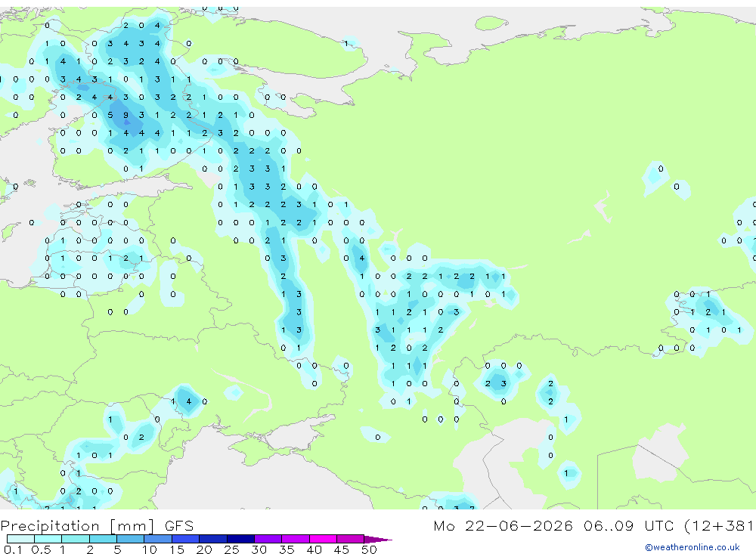Select the 2–5 mm legend color box
This screenshot has height=554, width=756.
[x=103, y=539]
